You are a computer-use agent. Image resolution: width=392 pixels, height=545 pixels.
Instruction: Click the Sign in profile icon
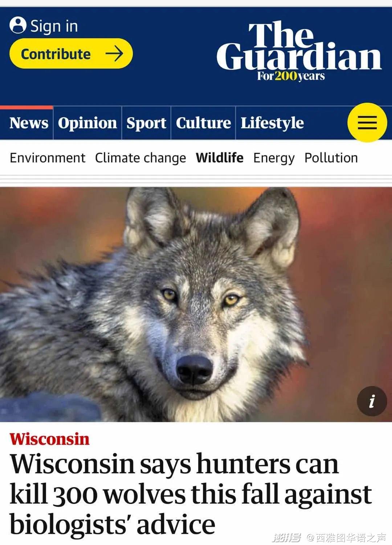click(18, 25)
